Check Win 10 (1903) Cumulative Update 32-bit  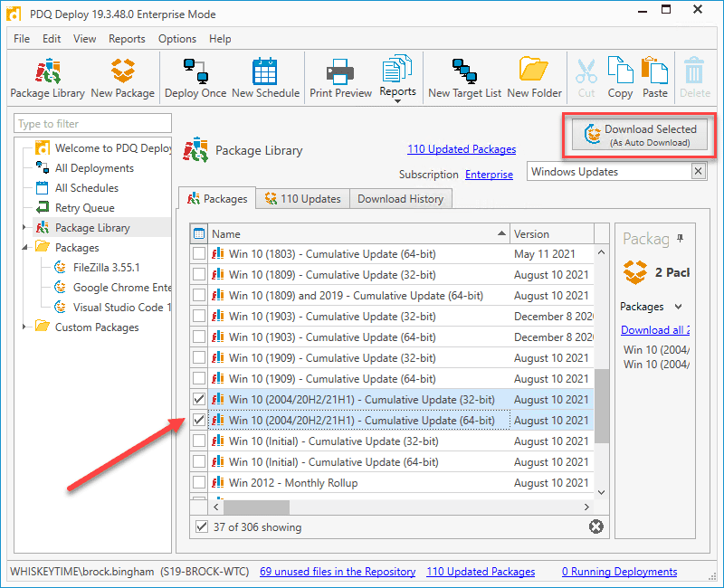pyautogui.click(x=199, y=316)
